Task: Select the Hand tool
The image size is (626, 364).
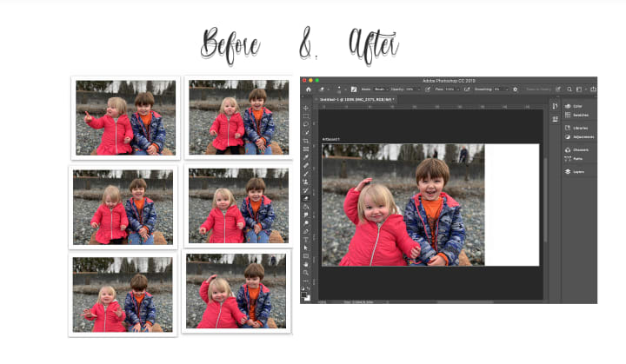Action: click(x=306, y=264)
